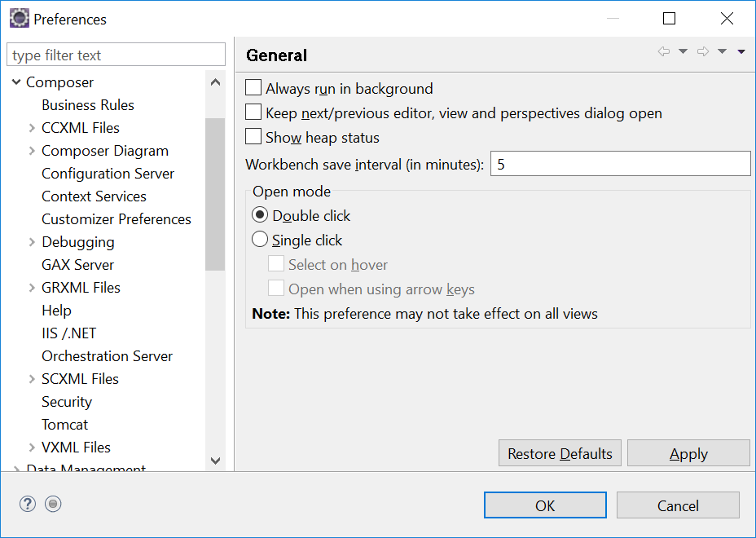Click the Restore Defaults button
Screen dimensions: 756x538
pos(560,453)
